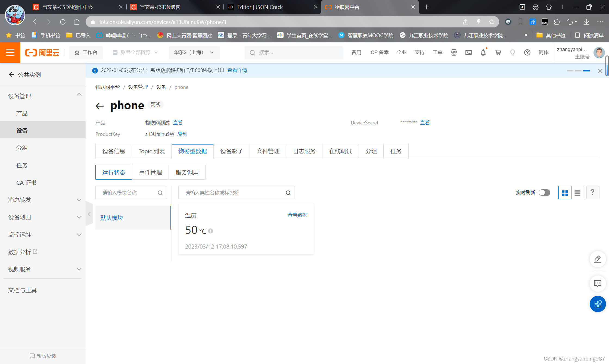Close the announcement banner

click(x=600, y=71)
